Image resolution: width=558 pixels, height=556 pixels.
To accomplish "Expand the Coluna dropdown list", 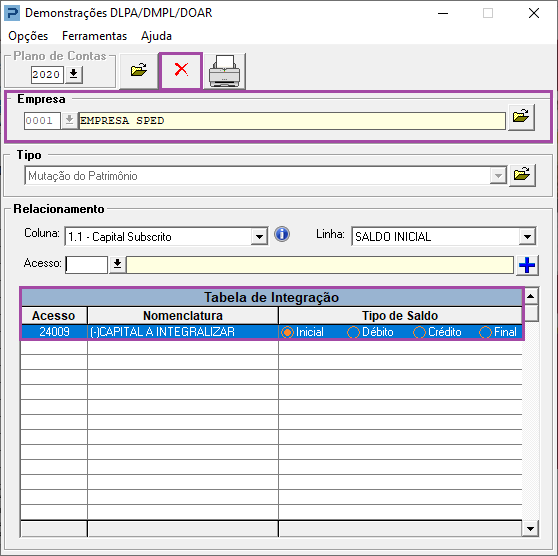I will pos(259,237).
